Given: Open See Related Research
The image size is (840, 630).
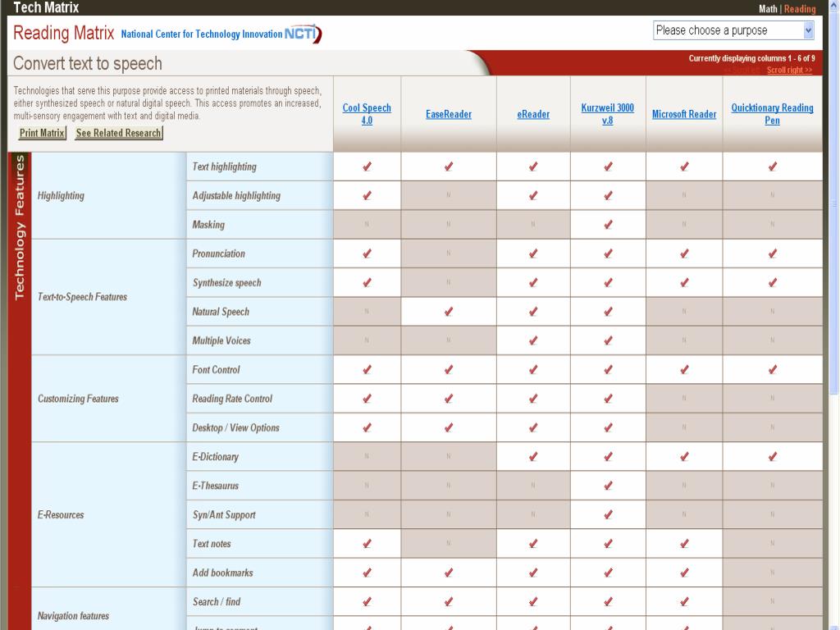Looking at the screenshot, I should coord(118,133).
